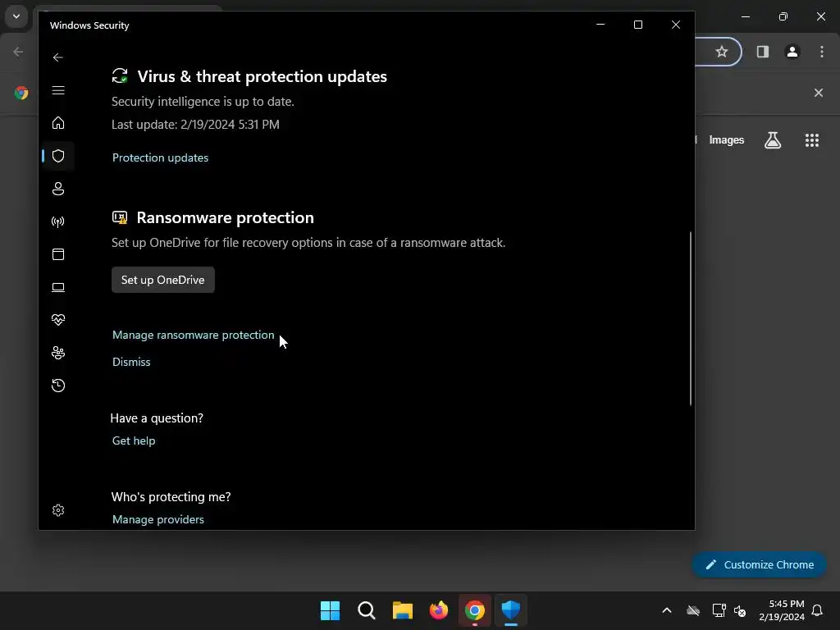This screenshot has height=630, width=840.
Task: Open the Chrome profile icon
Action: pos(792,52)
